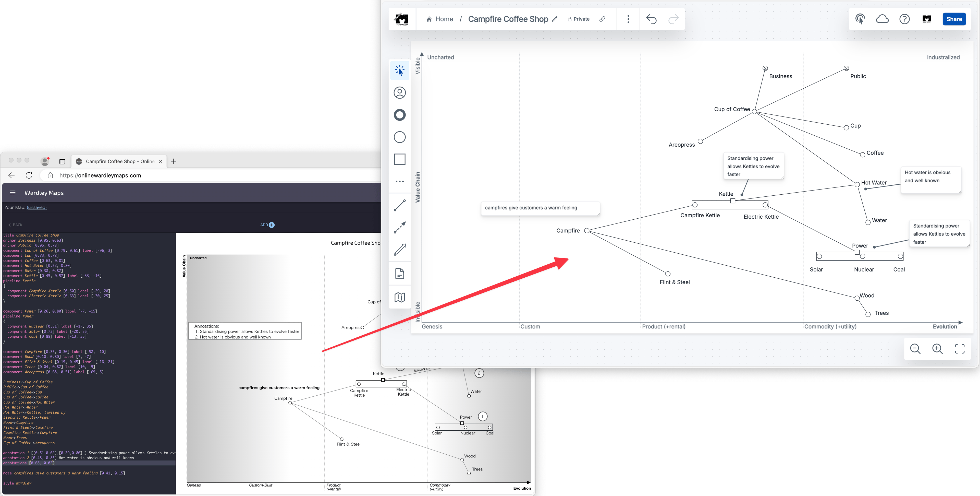Click the 'Hot water is obvious' note
The width and height of the screenshot is (980, 496).
[x=930, y=180]
